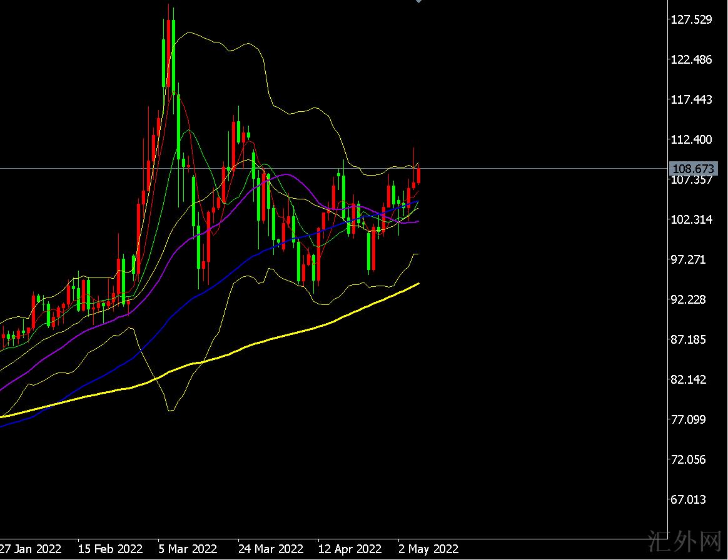
Task: Pick the 112.400 price scale label
Action: point(691,140)
